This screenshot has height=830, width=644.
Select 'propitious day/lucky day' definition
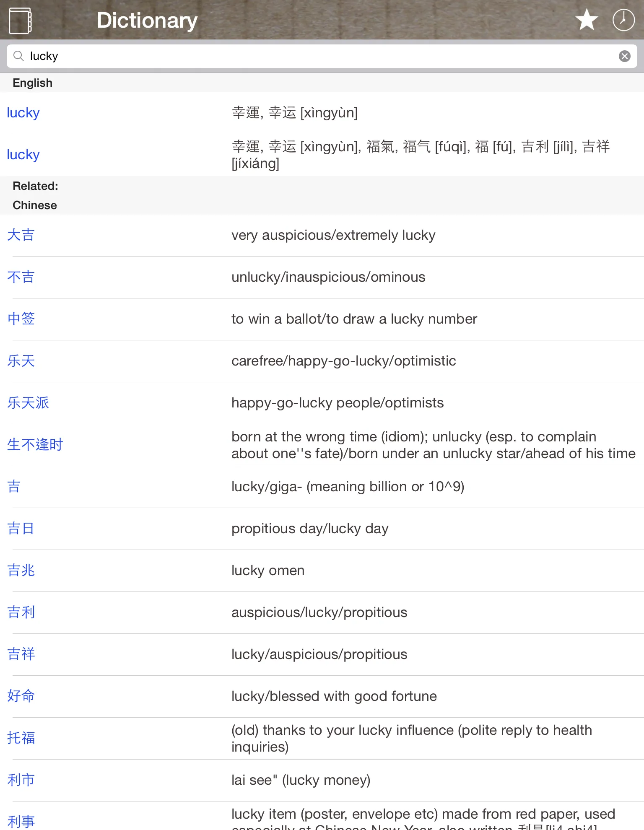pyautogui.click(x=310, y=529)
